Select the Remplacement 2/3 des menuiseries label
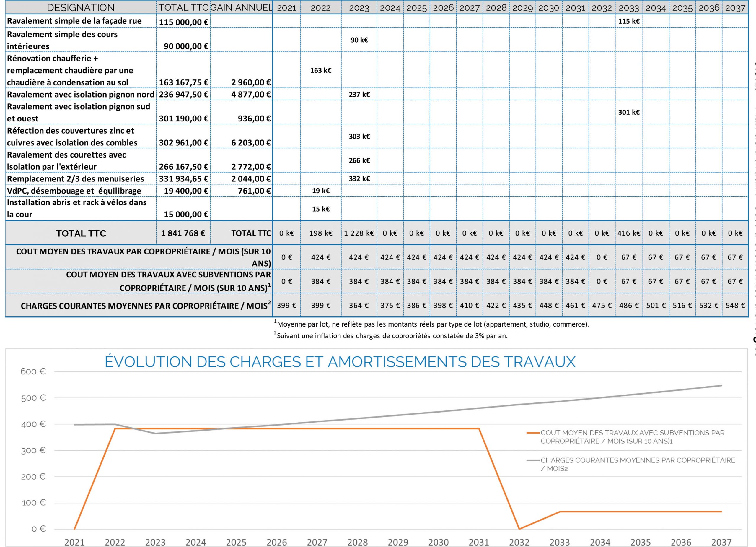 tap(75, 179)
